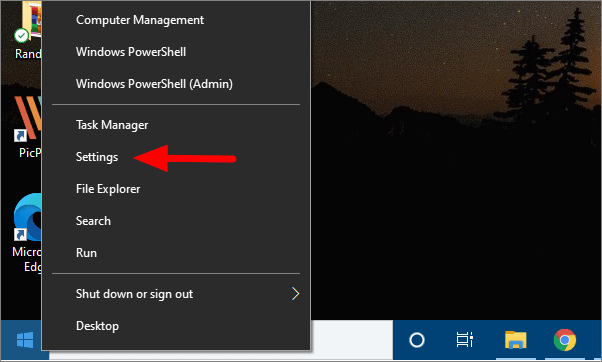Open Task View on the taskbar
The width and height of the screenshot is (602, 362).
[x=464, y=340]
